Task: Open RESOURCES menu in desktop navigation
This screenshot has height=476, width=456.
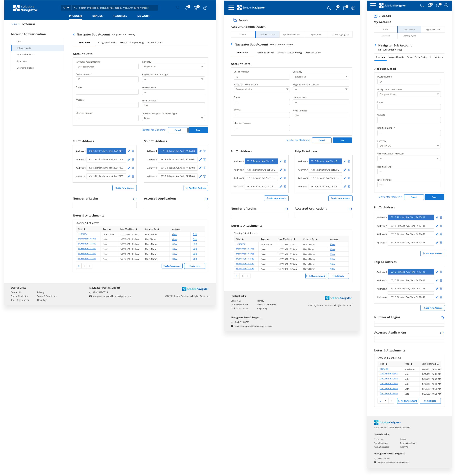Action: 120,16
